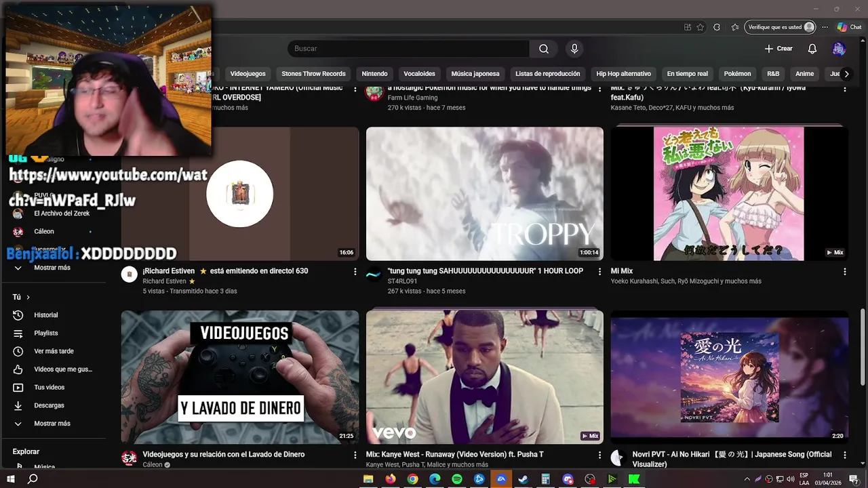Open the browser favorites list icon

pyautogui.click(x=735, y=27)
